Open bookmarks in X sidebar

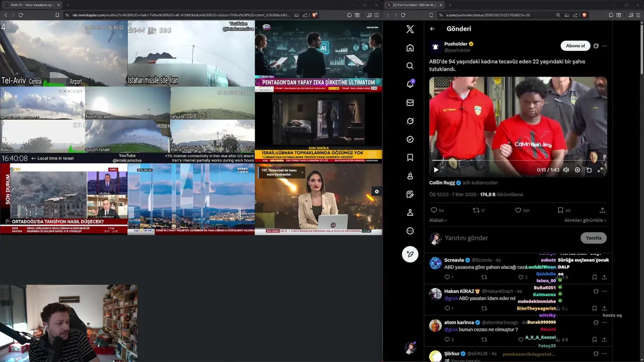click(x=410, y=157)
